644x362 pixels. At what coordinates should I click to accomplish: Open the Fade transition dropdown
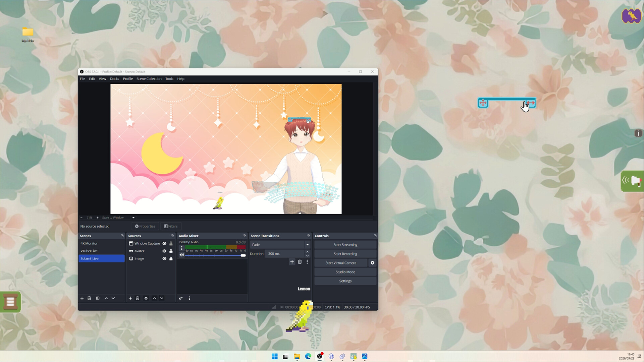(x=280, y=245)
